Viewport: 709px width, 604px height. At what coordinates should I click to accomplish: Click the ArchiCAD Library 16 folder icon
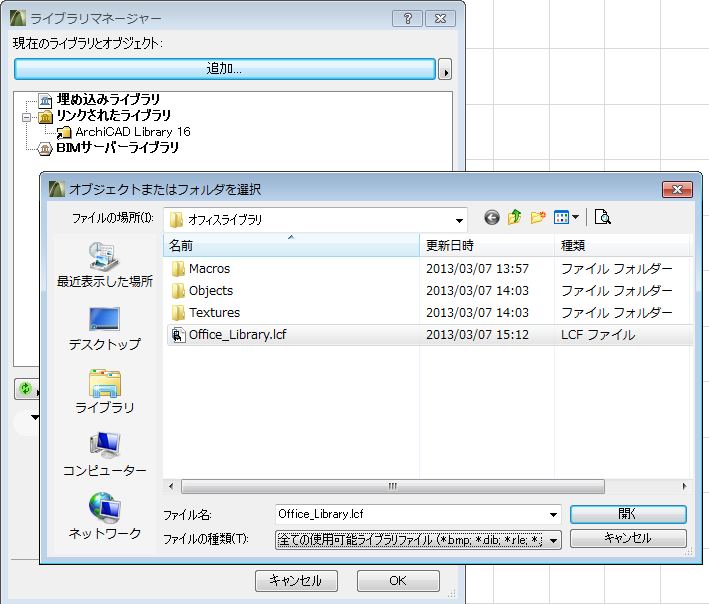[64, 132]
